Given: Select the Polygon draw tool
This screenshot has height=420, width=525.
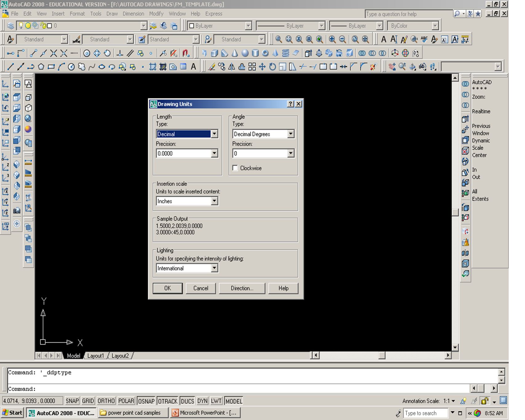Looking at the screenshot, I should [41, 66].
